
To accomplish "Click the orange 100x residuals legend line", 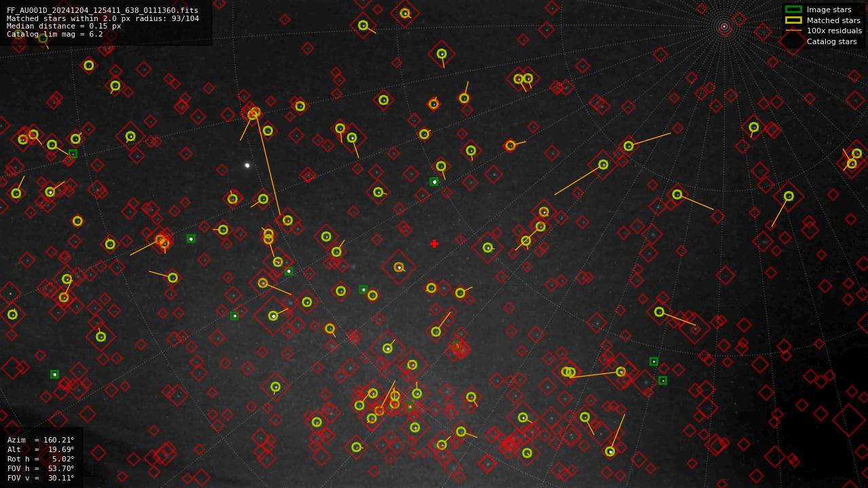I will [x=793, y=31].
